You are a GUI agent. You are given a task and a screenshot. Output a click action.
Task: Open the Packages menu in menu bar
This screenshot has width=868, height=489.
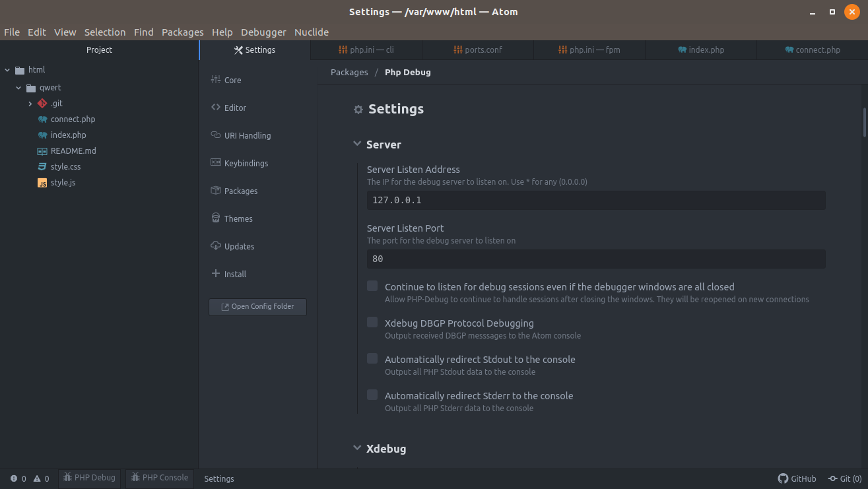coord(183,32)
